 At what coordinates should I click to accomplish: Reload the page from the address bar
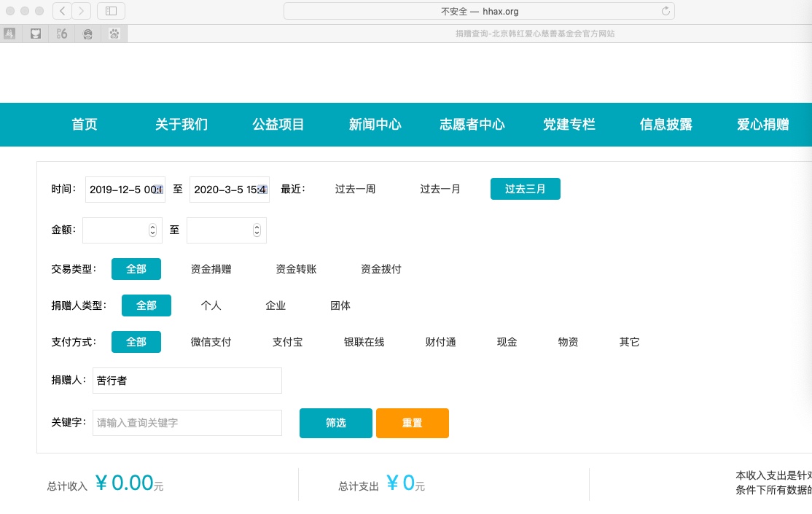665,11
